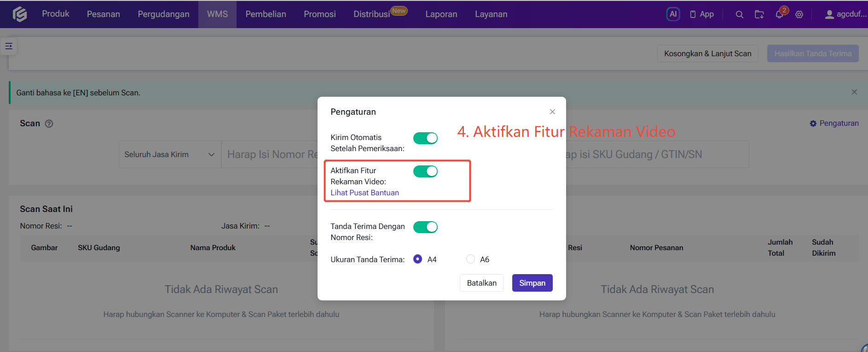Image resolution: width=868 pixels, height=352 pixels.
Task: Open the Pergudangan menu
Action: click(163, 14)
